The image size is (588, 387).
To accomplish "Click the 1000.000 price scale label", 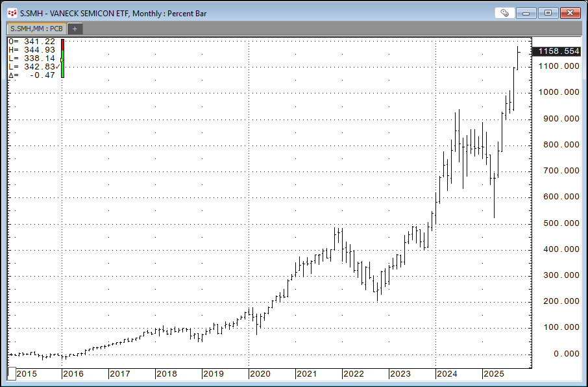I will point(558,92).
